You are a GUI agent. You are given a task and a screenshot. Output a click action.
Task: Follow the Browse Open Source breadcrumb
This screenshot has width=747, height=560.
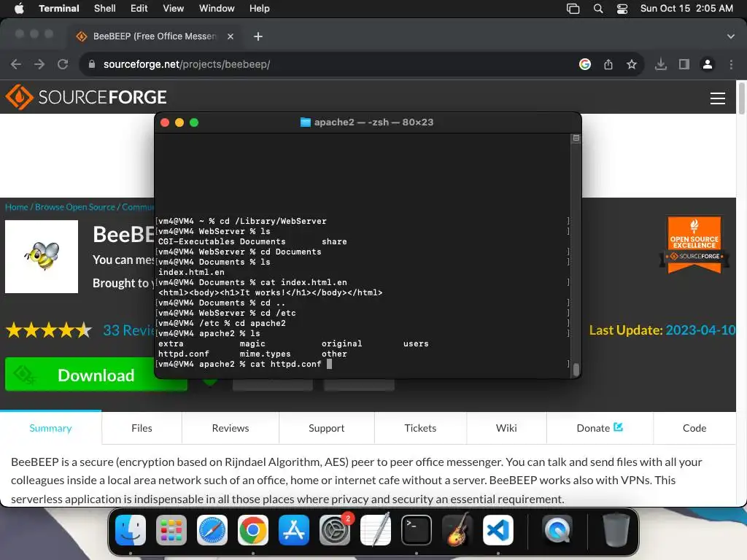pos(75,207)
